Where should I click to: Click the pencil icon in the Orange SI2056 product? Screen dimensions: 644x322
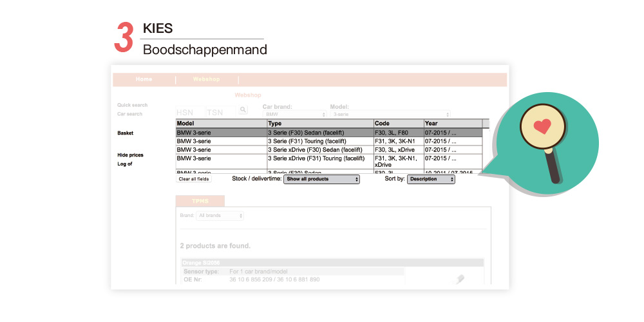click(459, 279)
